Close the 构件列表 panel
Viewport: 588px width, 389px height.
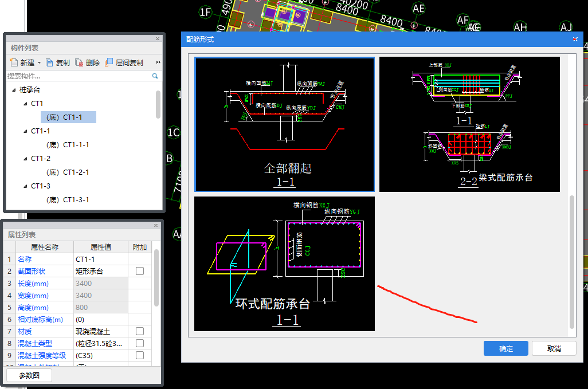(x=158, y=38)
